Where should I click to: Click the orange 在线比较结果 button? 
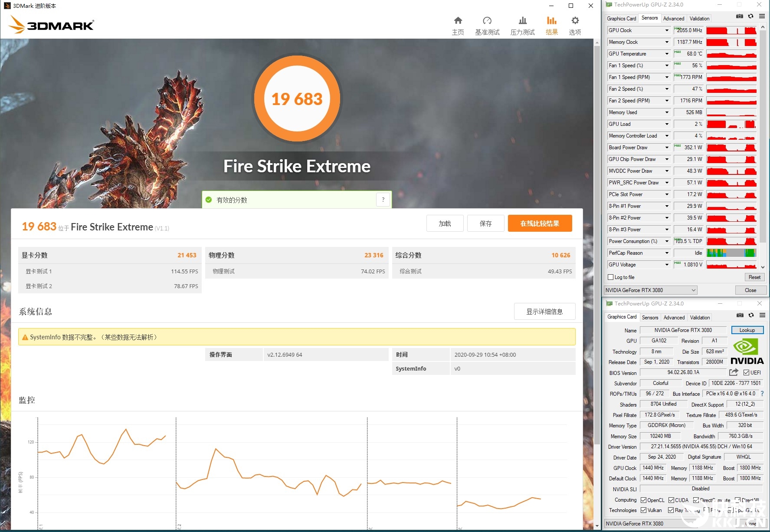(x=540, y=223)
